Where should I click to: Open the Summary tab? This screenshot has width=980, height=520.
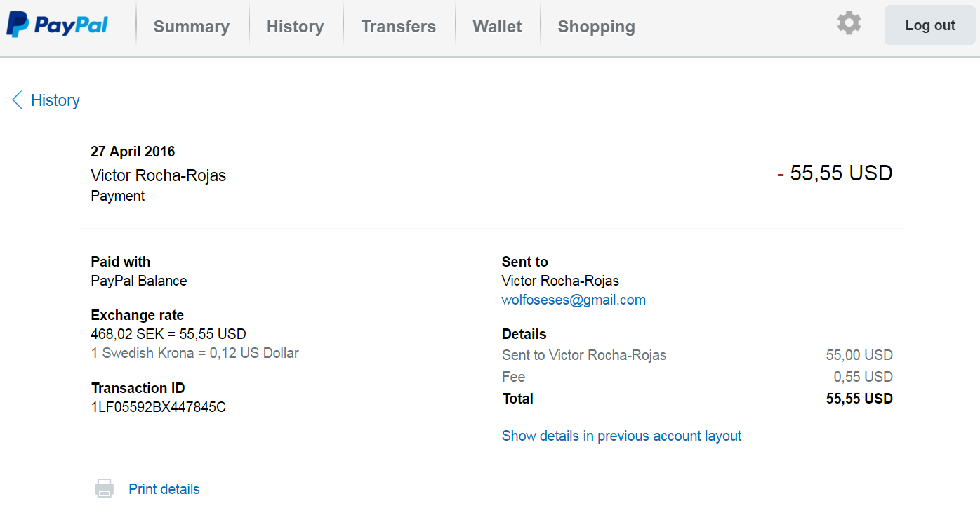pos(191,27)
